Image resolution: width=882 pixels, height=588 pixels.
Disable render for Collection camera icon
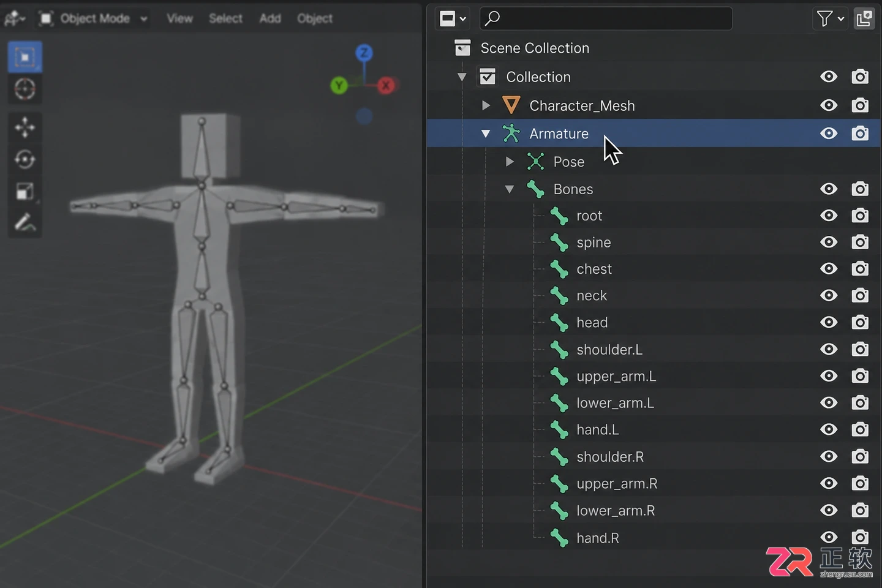pos(860,77)
